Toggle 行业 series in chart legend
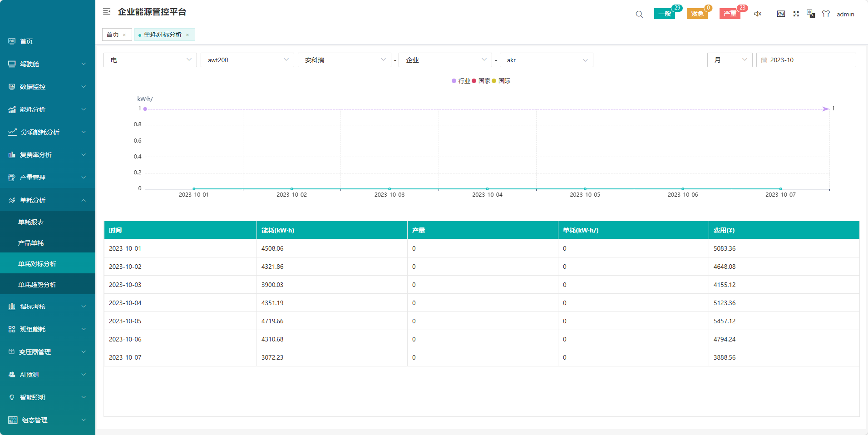Screen dimensions: 868x435 click(x=461, y=81)
